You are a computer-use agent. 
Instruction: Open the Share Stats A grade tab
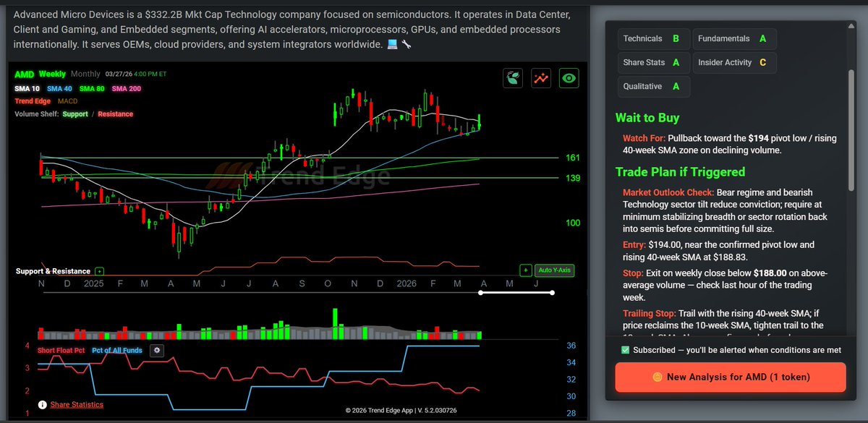[653, 62]
